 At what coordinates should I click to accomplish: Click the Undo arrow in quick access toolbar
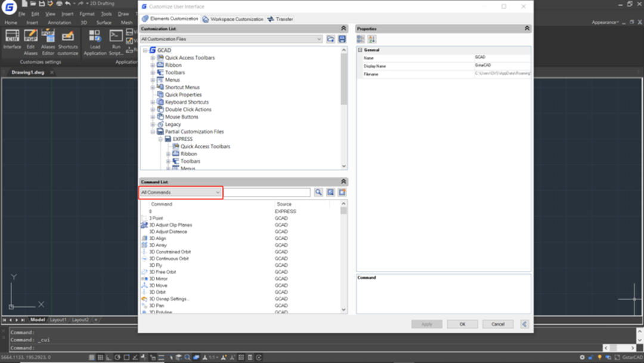coord(68,4)
